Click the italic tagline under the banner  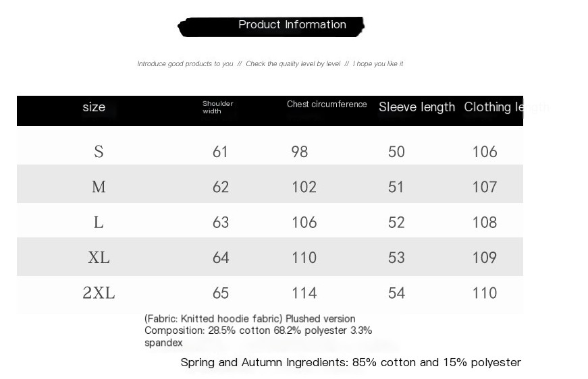pyautogui.click(x=270, y=63)
